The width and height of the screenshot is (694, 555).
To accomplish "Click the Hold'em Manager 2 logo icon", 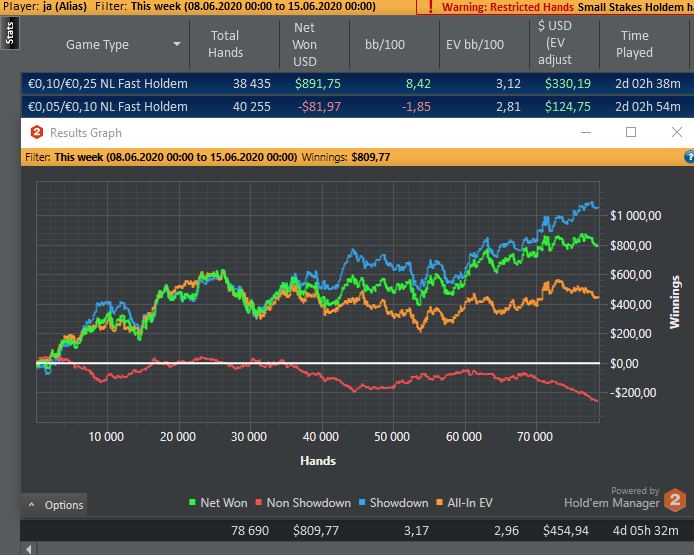I will [675, 500].
